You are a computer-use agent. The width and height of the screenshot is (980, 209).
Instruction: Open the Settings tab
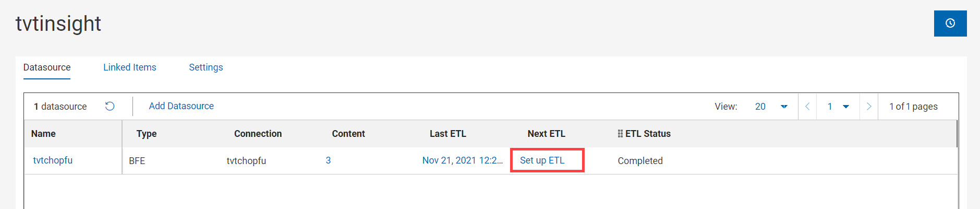point(205,67)
